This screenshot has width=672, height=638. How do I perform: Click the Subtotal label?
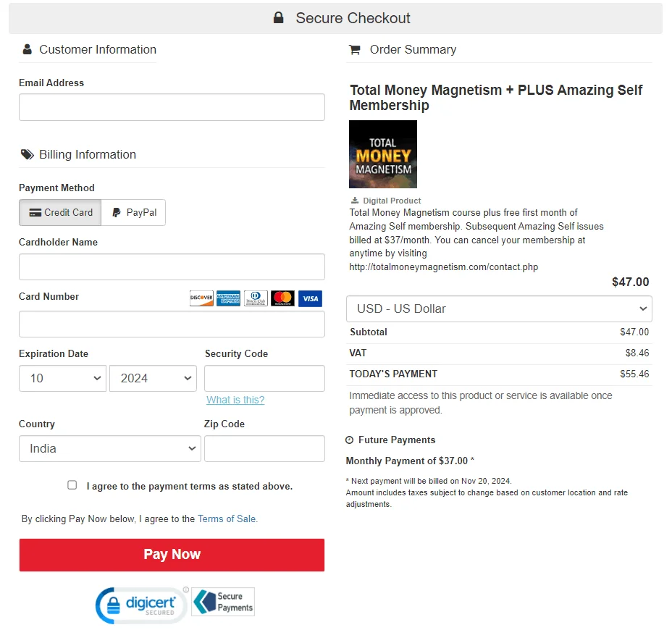(368, 332)
